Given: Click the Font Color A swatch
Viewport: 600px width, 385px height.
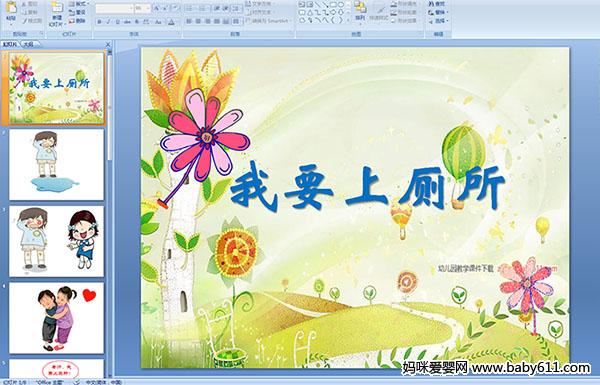Looking at the screenshot, I should point(171,22).
